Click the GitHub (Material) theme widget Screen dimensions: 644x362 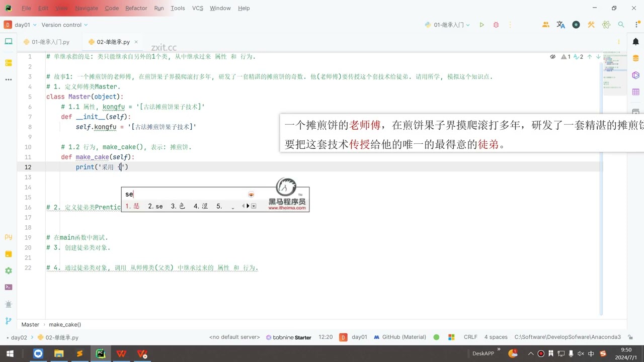click(400, 337)
